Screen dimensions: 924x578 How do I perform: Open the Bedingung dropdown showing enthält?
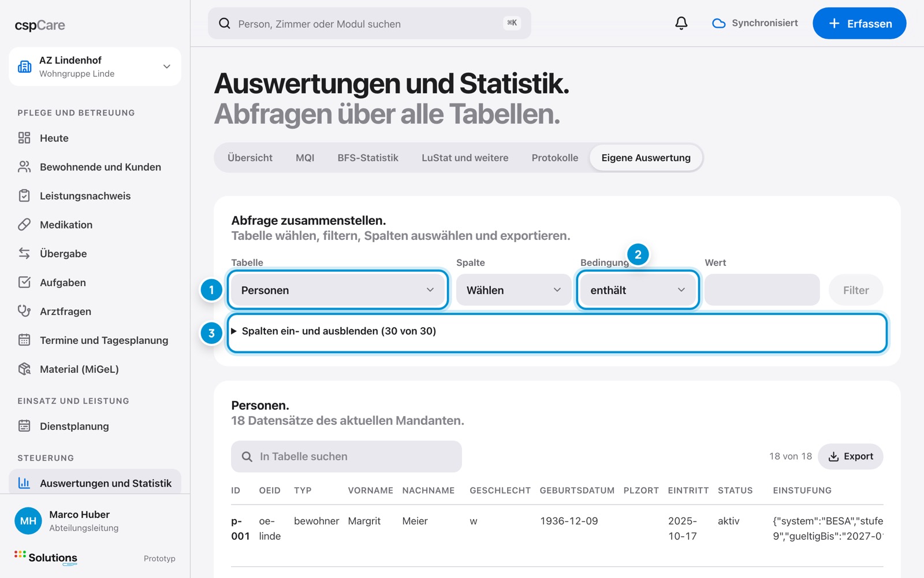638,290
